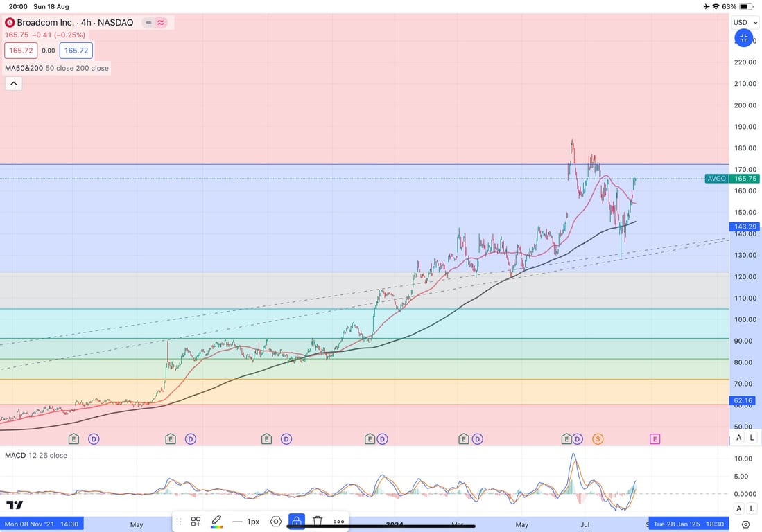The width and height of the screenshot is (762, 532).
Task: Toggle log scale L on the price chart
Action: click(x=752, y=437)
